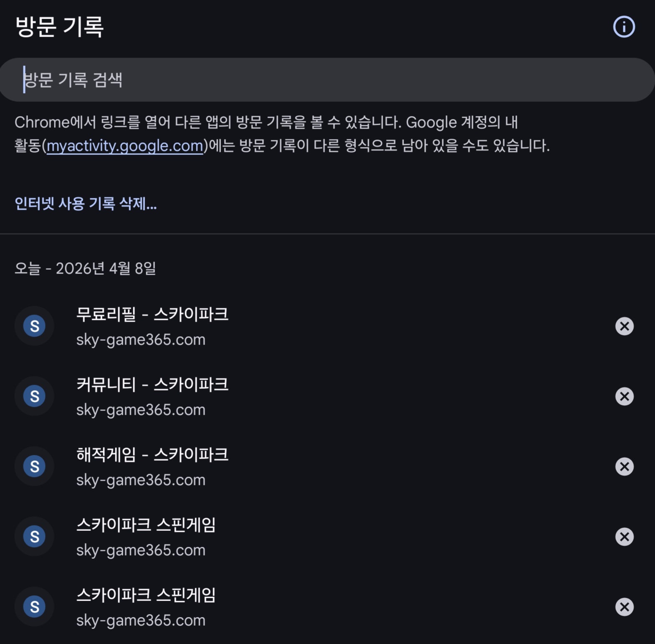Click the 방문 기록 검색 search field
Image resolution: width=655 pixels, height=644 pixels.
point(326,80)
